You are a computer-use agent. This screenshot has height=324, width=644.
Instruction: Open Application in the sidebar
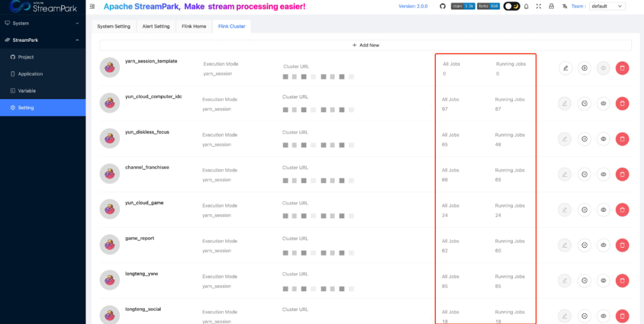[30, 74]
